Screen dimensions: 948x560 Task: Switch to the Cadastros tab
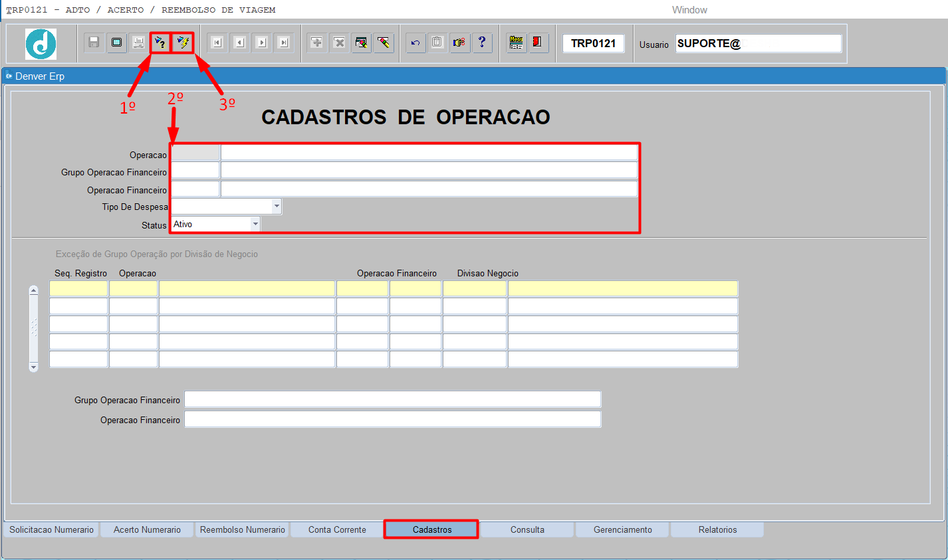tap(431, 529)
